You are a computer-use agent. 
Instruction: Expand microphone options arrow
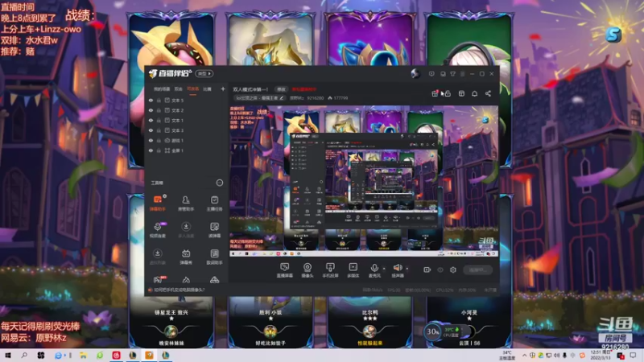click(x=384, y=269)
